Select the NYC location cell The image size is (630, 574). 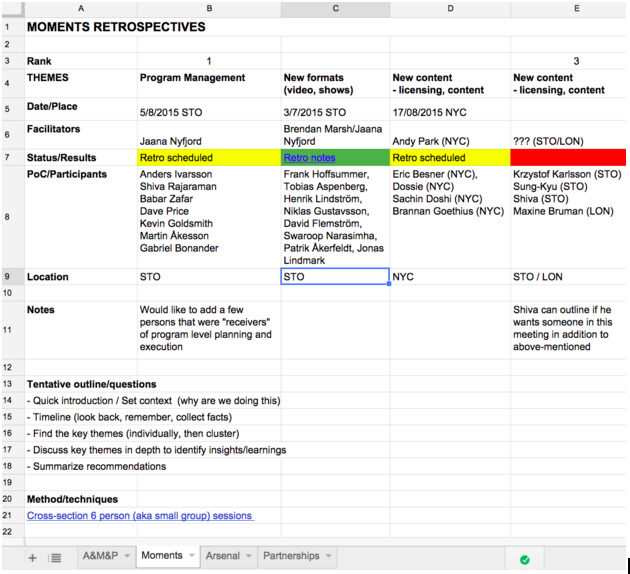(450, 277)
